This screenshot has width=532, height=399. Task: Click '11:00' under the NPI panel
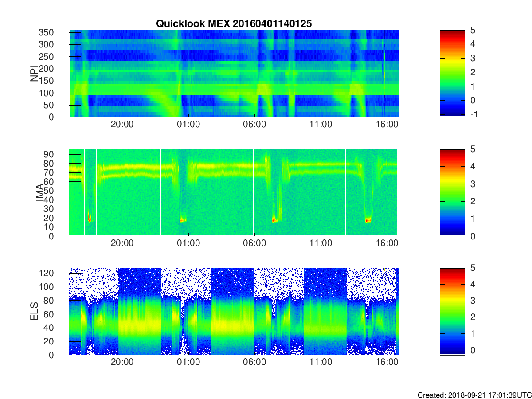[321, 125]
